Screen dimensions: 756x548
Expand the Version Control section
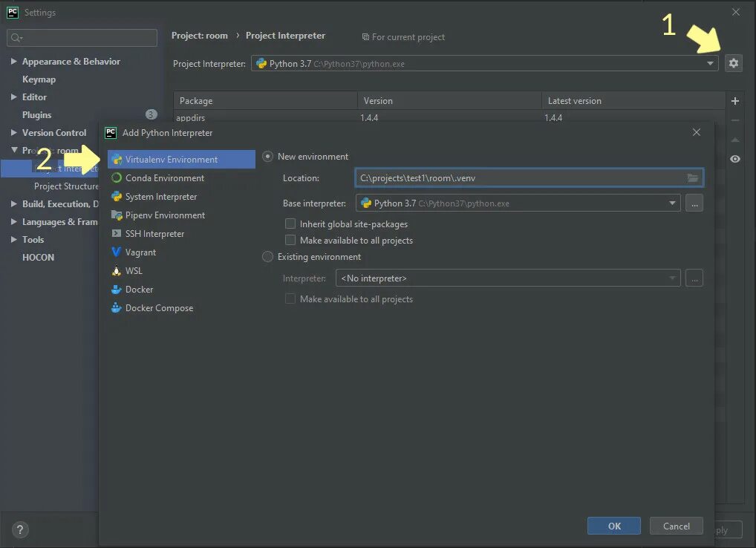pyautogui.click(x=14, y=132)
